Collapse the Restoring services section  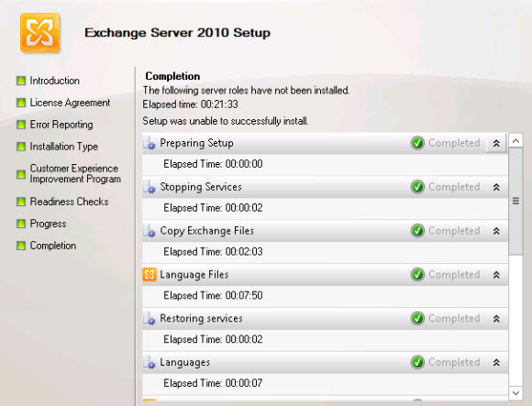[x=496, y=319]
